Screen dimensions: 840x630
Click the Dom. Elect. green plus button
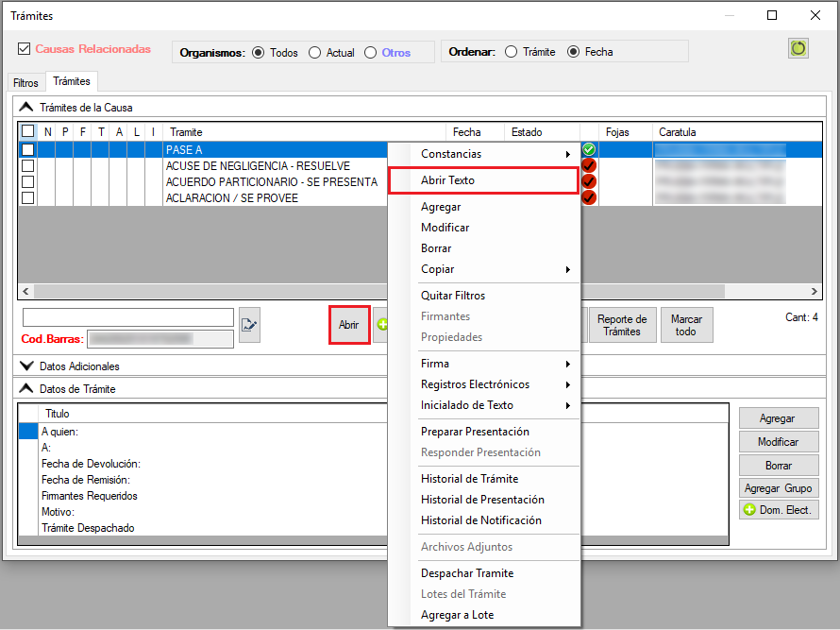[x=779, y=510]
